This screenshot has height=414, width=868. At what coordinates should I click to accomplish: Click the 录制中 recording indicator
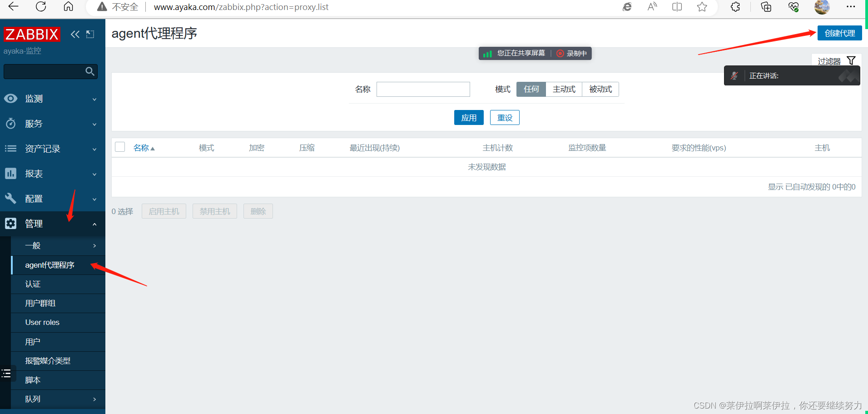click(571, 53)
